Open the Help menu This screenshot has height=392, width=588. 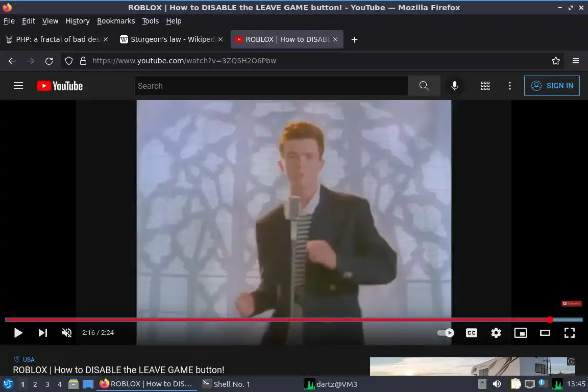point(174,21)
